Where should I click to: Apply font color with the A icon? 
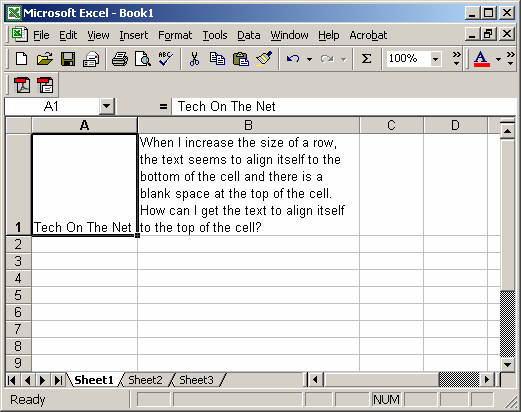481,59
